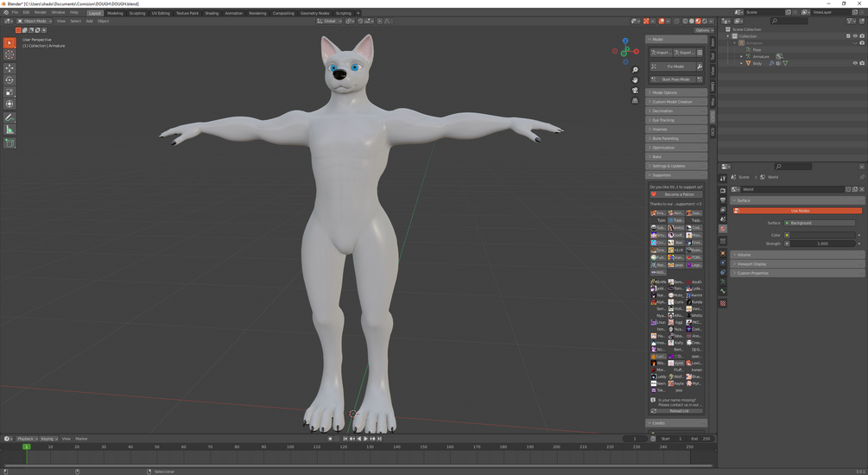Toggle show overlays button
This screenshot has width=868, height=475.
[x=661, y=21]
